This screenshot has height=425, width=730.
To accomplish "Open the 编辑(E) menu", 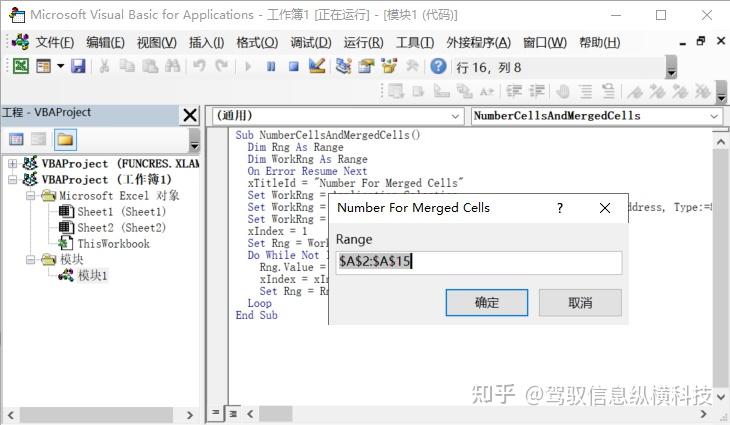I will point(106,43).
